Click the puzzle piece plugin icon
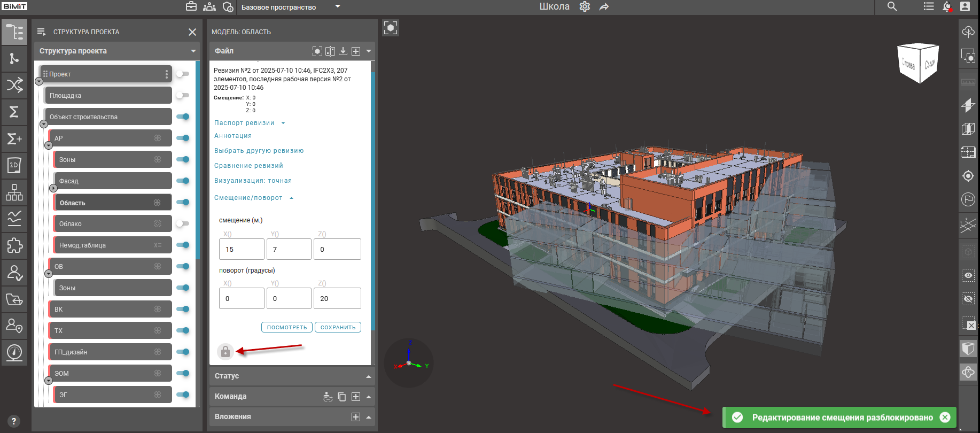The height and width of the screenshot is (433, 980). click(x=14, y=245)
